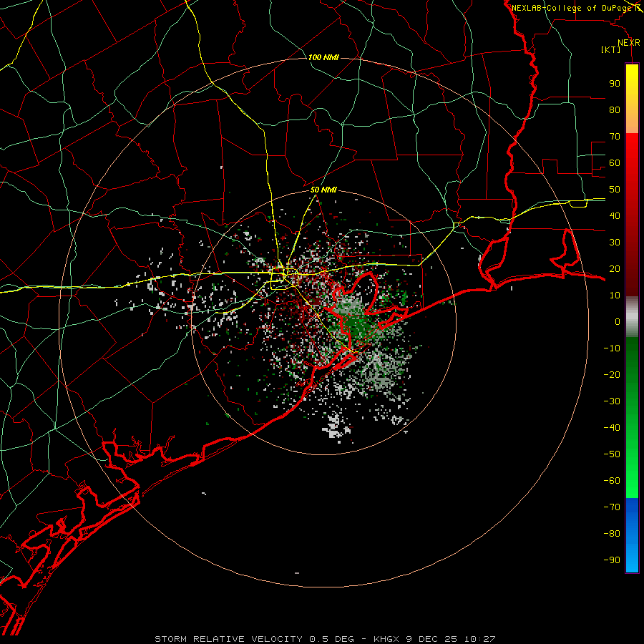Viewport: 644px width, 644px height.
Task: Click the 10 value on the velocity scale
Action: (x=615, y=296)
